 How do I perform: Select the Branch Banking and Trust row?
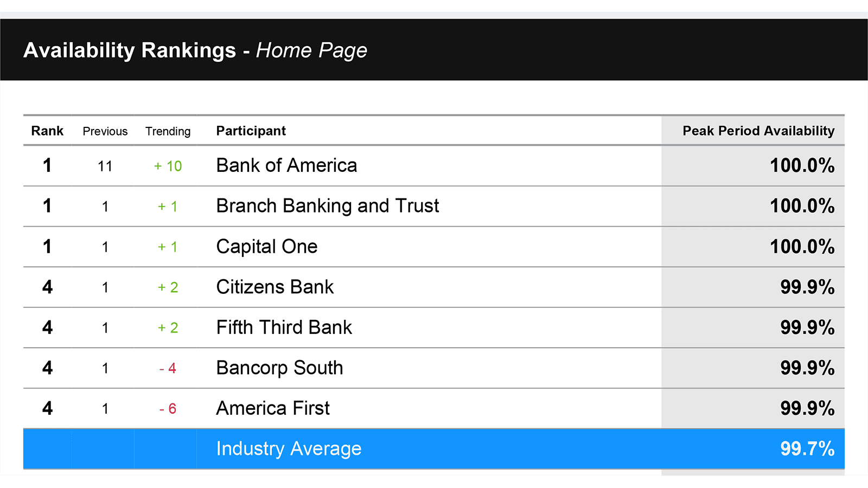pyautogui.click(x=434, y=206)
